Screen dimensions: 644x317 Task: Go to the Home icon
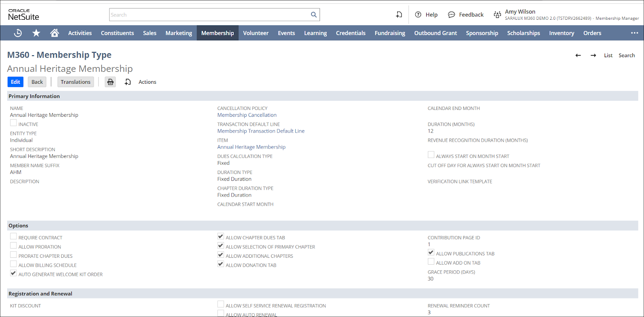tap(54, 33)
